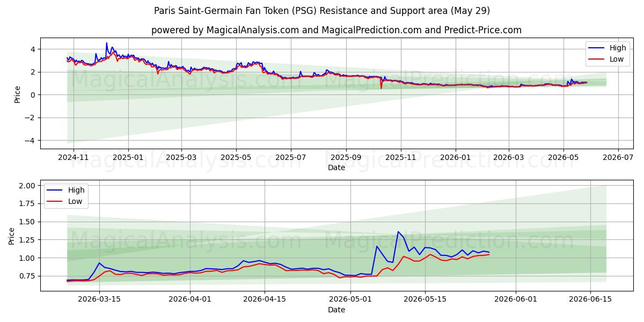
Task: Click the top chart x-axis label '2026-03'
Action: pyautogui.click(x=508, y=158)
